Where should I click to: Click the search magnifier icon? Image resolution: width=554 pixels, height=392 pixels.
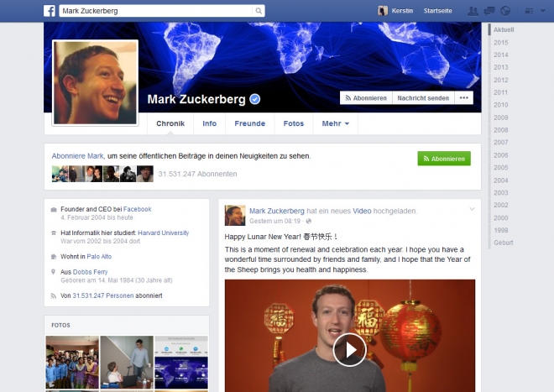coord(259,11)
